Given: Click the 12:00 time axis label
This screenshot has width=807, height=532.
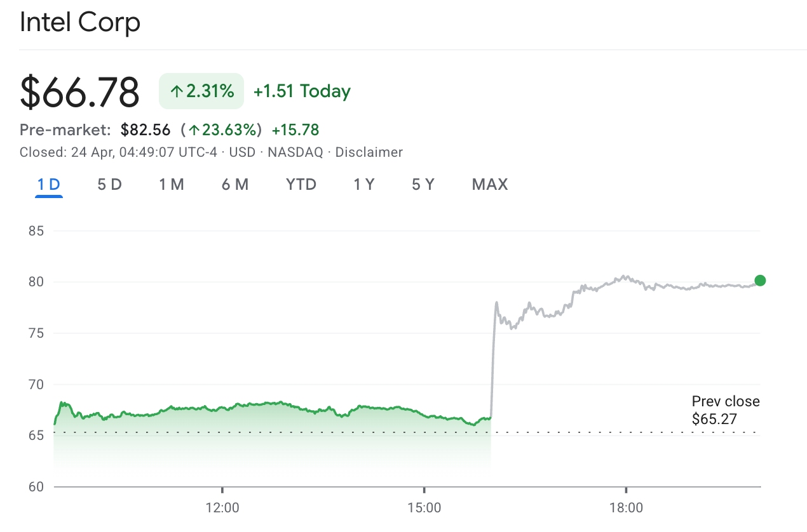Looking at the screenshot, I should point(222,508).
